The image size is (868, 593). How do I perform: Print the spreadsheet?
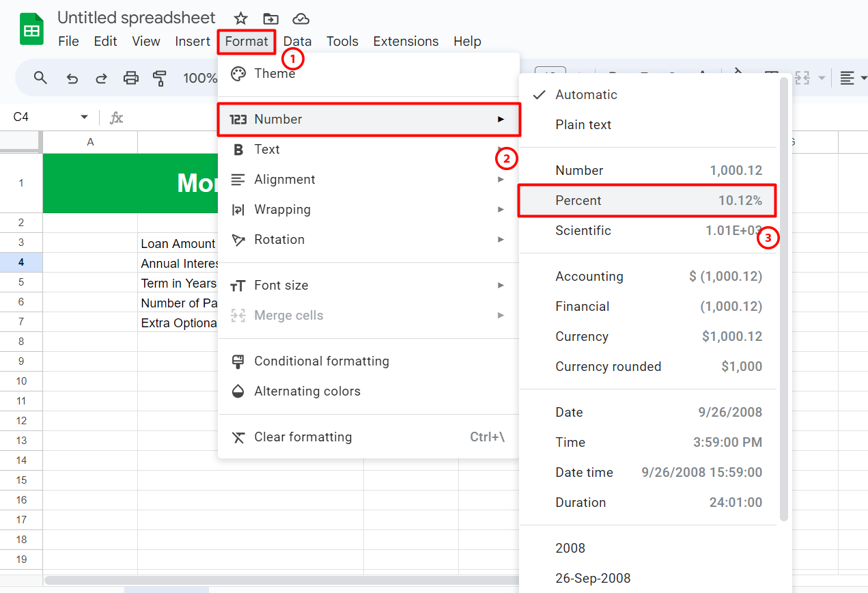pyautogui.click(x=130, y=78)
